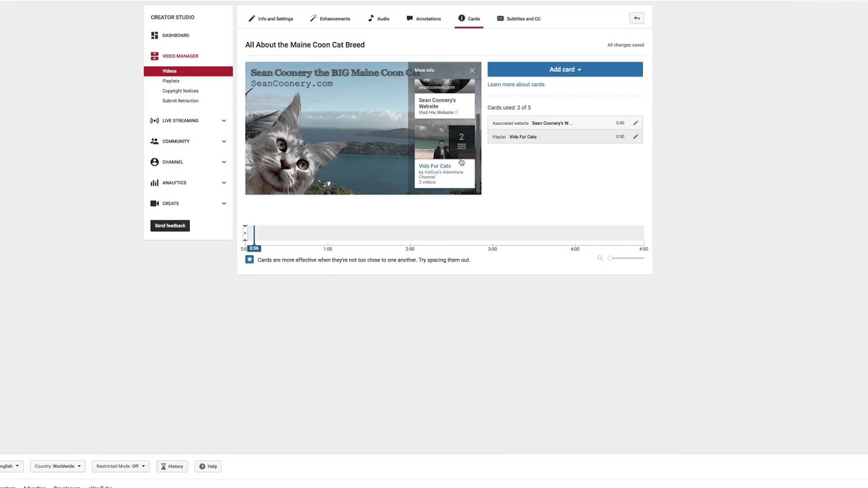Click the video title 'All About the Maine Coon Cat Breed'
The width and height of the screenshot is (868, 488).
(305, 45)
